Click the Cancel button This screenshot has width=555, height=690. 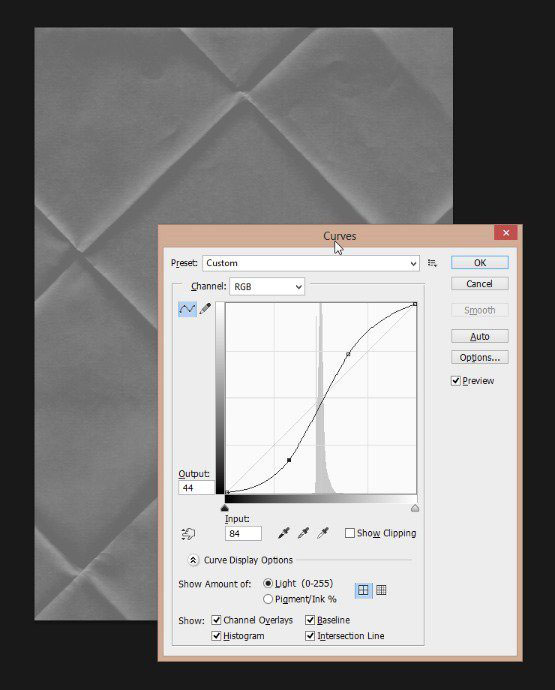pyautogui.click(x=480, y=284)
